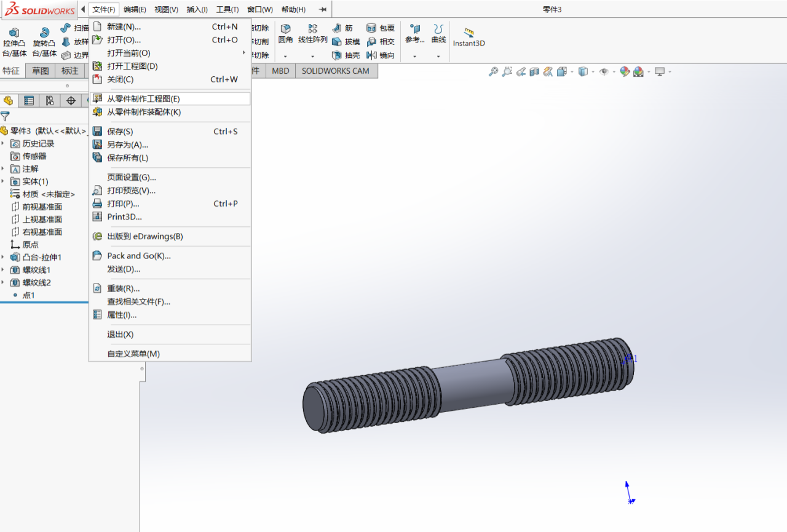Open the Apply Scene dropdown arrow
This screenshot has height=532, width=787.
click(648, 72)
